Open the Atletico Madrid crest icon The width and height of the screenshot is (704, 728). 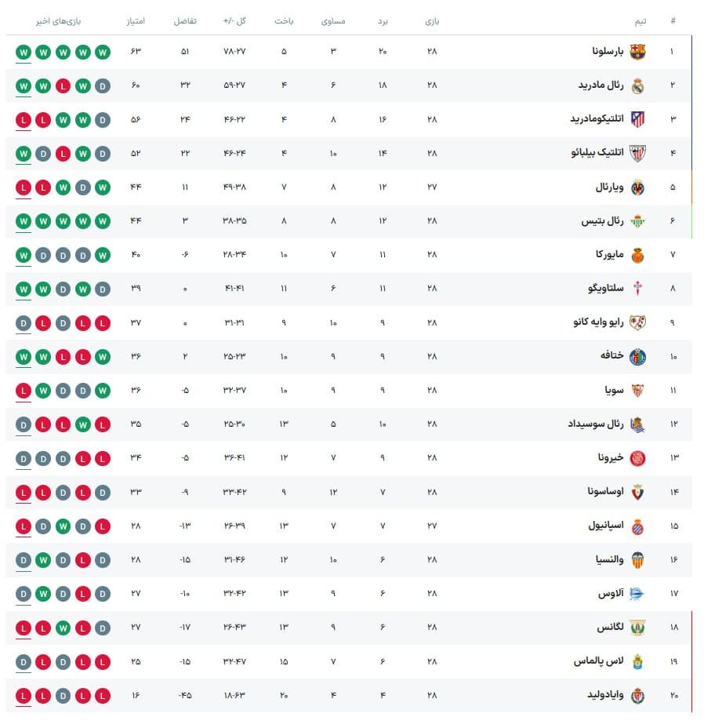pos(637,119)
